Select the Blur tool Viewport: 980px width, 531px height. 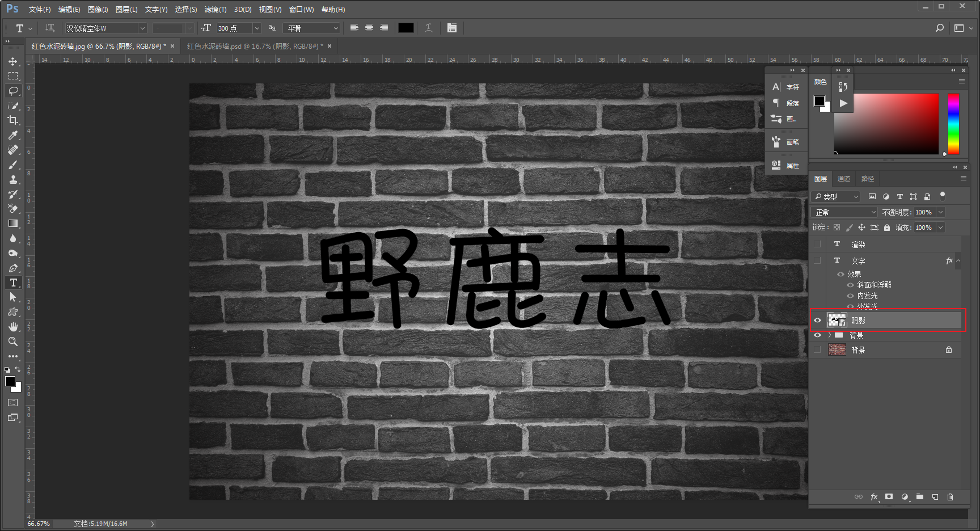(13, 238)
